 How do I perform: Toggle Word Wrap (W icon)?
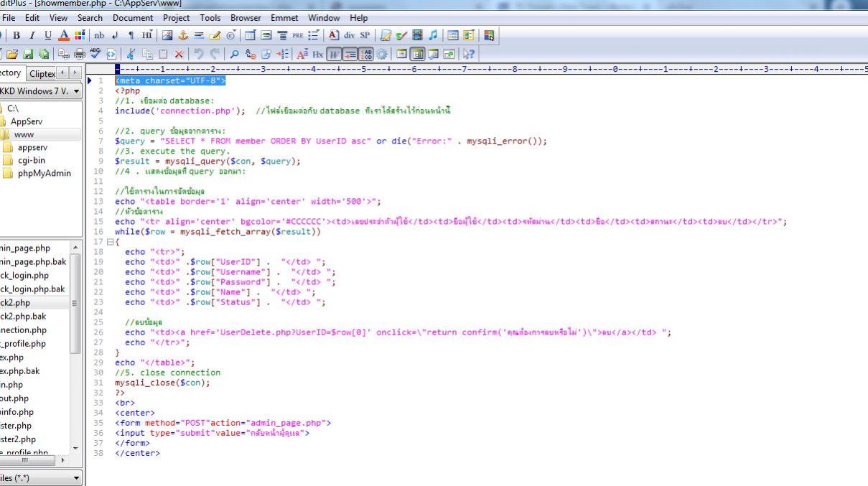[x=334, y=54]
